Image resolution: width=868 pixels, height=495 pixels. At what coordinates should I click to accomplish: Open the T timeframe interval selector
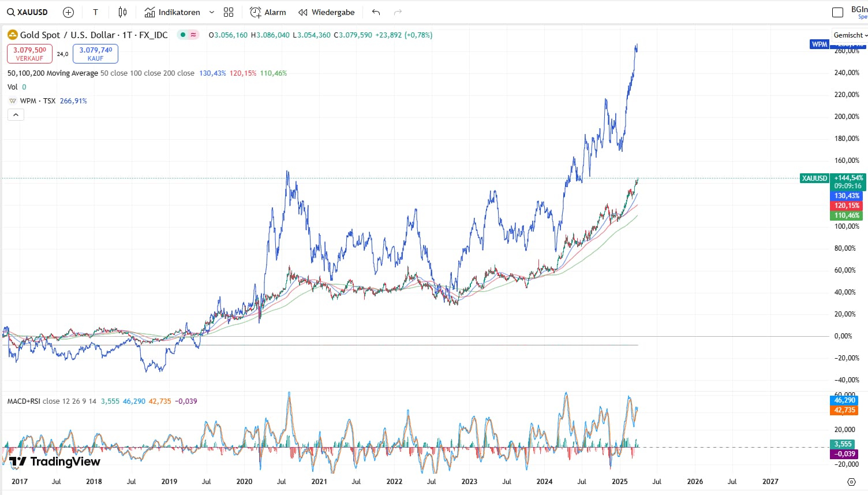coord(95,12)
